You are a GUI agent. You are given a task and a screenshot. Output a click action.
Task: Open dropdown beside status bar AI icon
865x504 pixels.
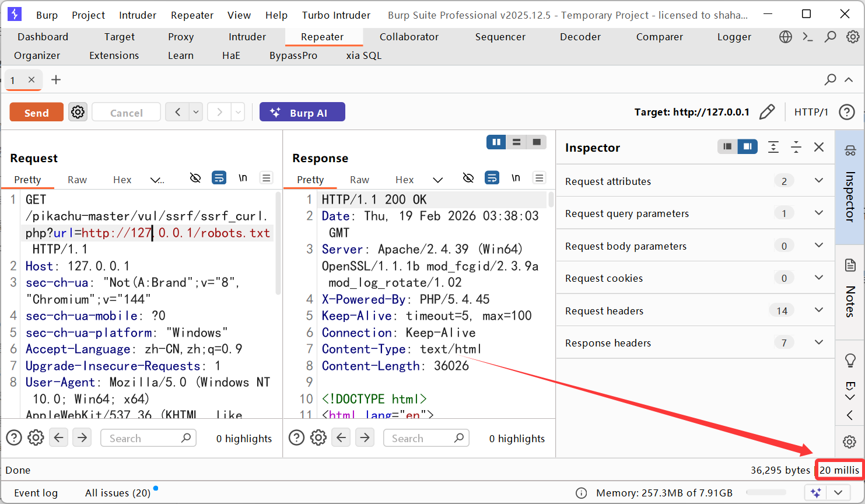coord(838,493)
